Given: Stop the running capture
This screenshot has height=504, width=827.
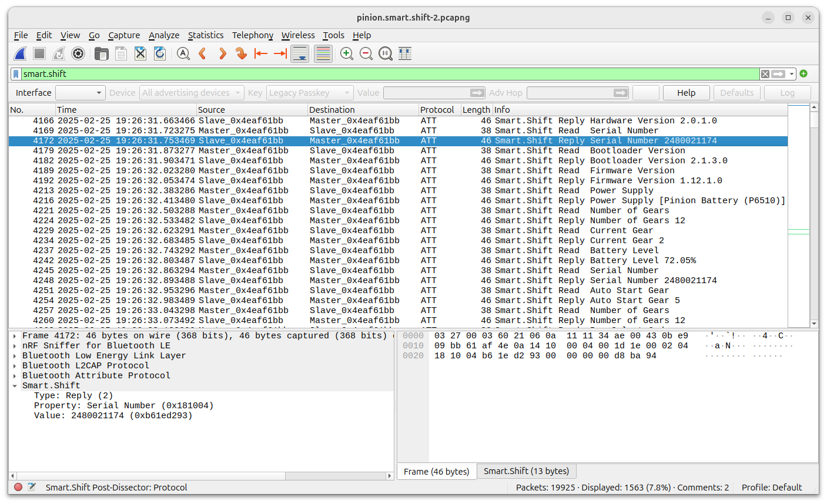Looking at the screenshot, I should click(x=39, y=54).
